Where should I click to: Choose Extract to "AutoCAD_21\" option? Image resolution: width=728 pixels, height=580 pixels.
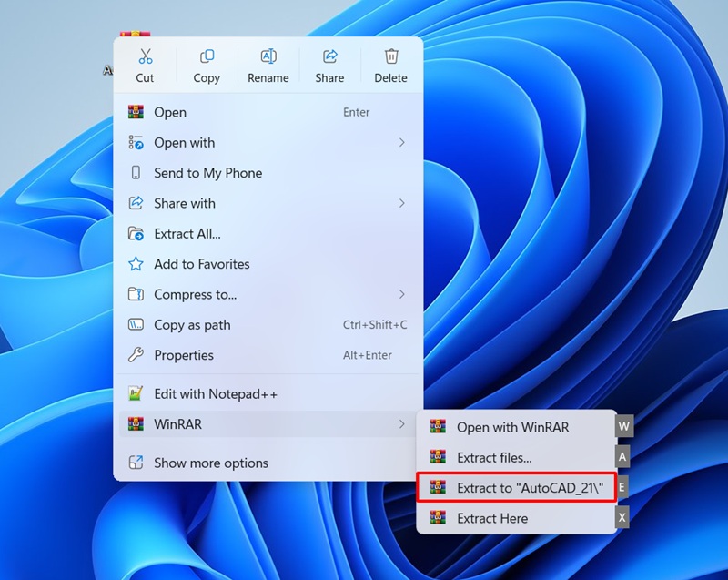(516, 488)
